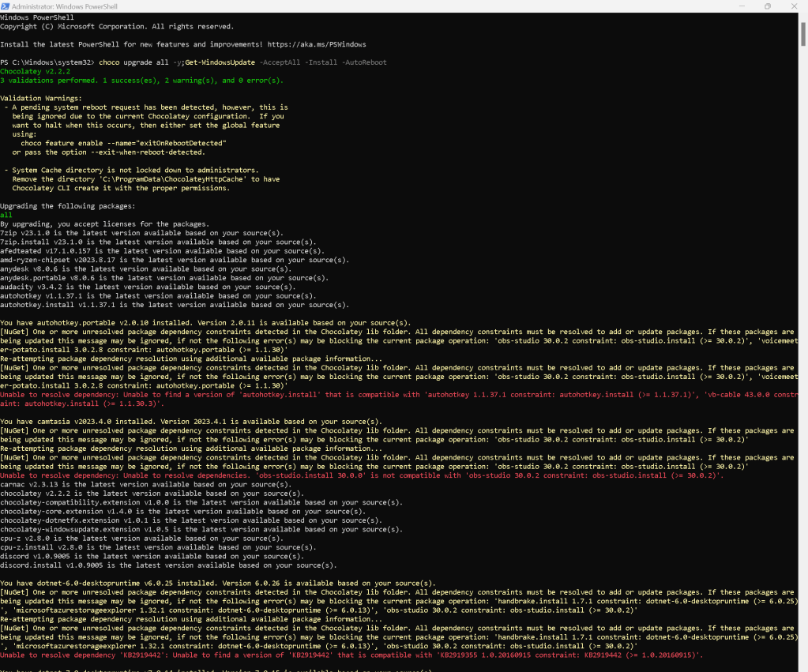Click 'Upgrading the following packages:' line
This screenshot has width=808, height=672.
67,206
